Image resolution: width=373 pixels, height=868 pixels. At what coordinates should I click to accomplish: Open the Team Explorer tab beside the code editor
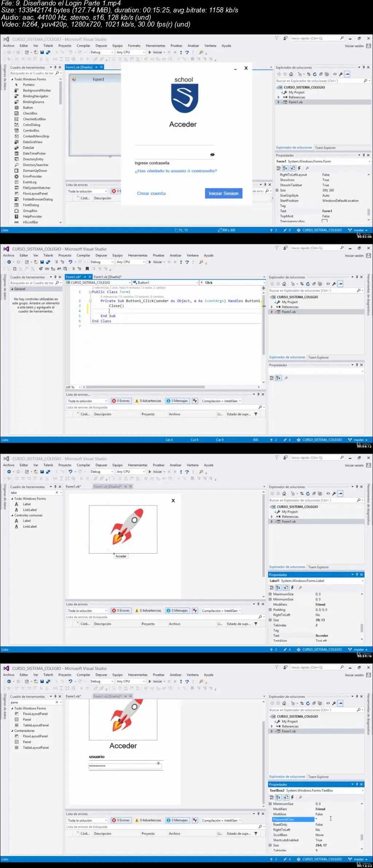tap(318, 357)
